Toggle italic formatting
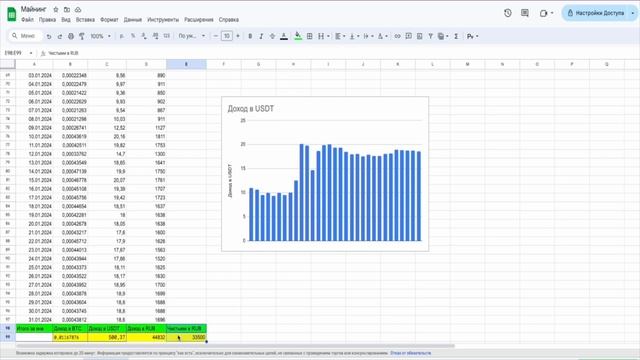The height and width of the screenshot is (360, 640). [x=261, y=36]
